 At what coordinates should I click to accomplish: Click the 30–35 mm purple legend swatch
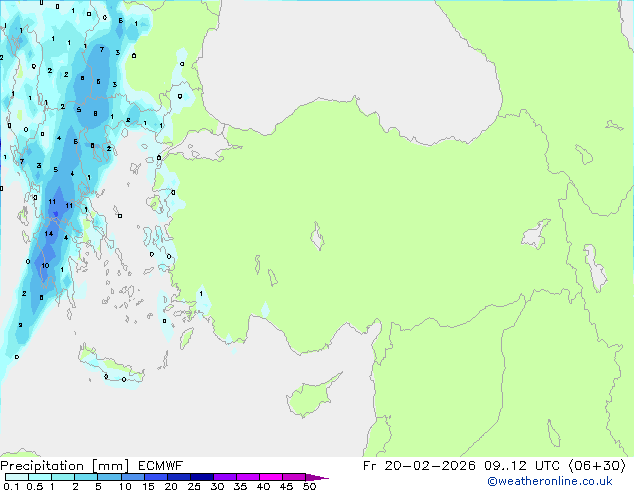225,477
